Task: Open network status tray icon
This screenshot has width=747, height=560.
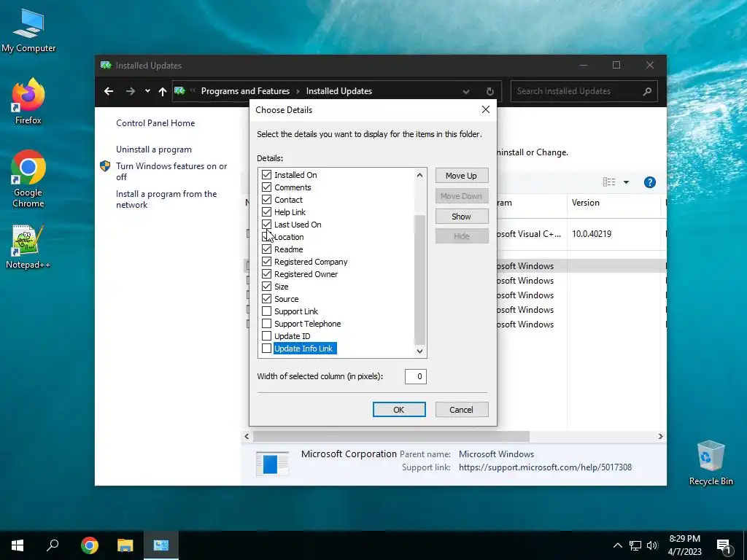Action: pos(635,545)
